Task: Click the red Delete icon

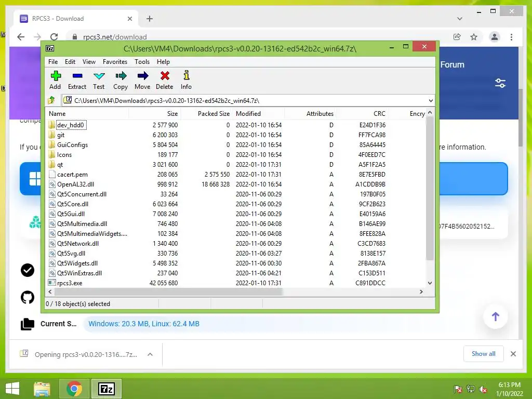Action: pyautogui.click(x=165, y=76)
